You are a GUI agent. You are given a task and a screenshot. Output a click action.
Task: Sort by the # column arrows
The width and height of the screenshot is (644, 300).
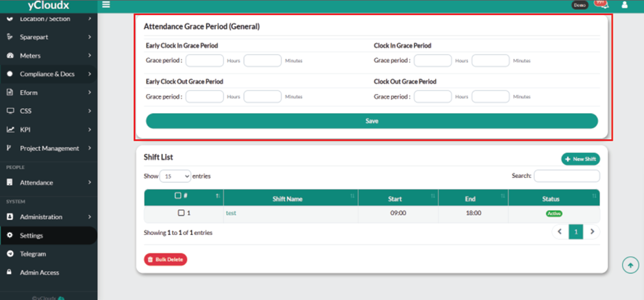pyautogui.click(x=218, y=196)
